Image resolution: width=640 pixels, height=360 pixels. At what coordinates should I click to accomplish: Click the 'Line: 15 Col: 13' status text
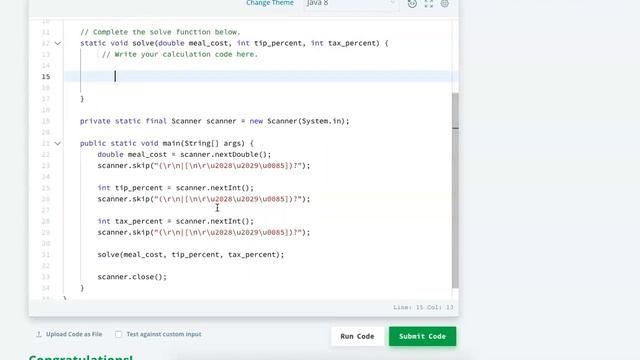pos(423,307)
